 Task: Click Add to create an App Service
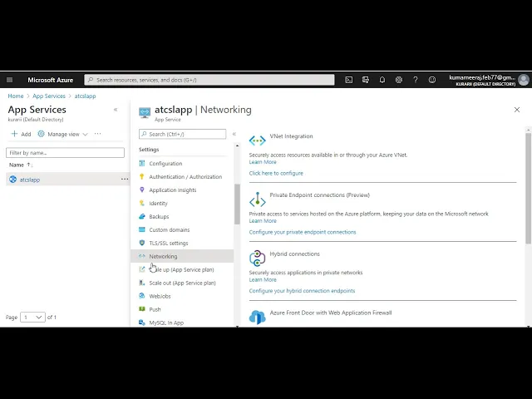pos(21,134)
